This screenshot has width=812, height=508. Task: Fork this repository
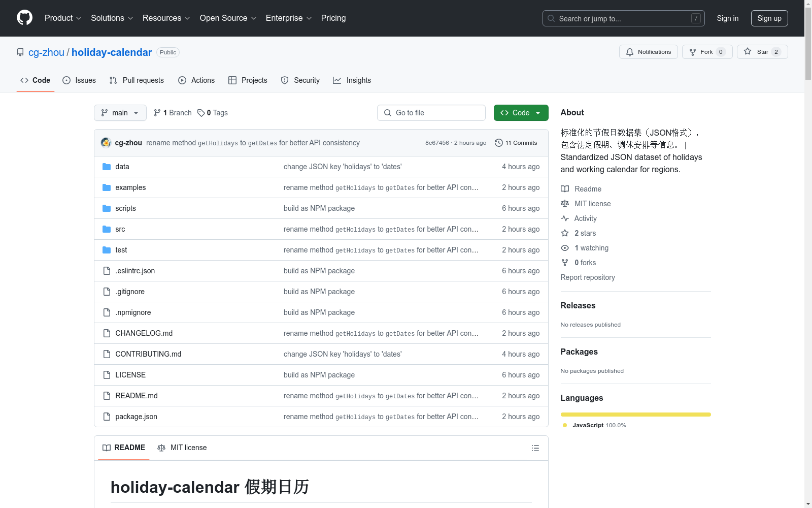point(707,52)
